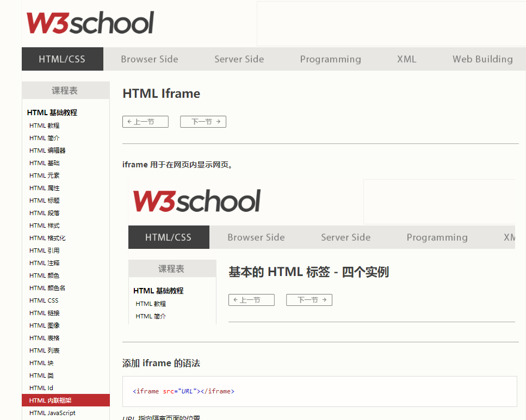Click 下一节 button under HTML Iframe heading
Image resolution: width=526 pixels, height=420 pixels.
coord(203,122)
